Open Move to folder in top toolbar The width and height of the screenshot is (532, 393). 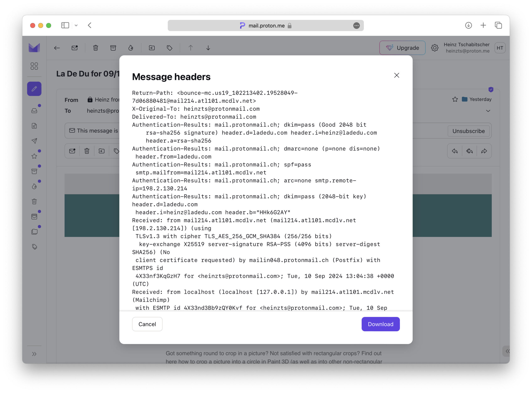[152, 48]
